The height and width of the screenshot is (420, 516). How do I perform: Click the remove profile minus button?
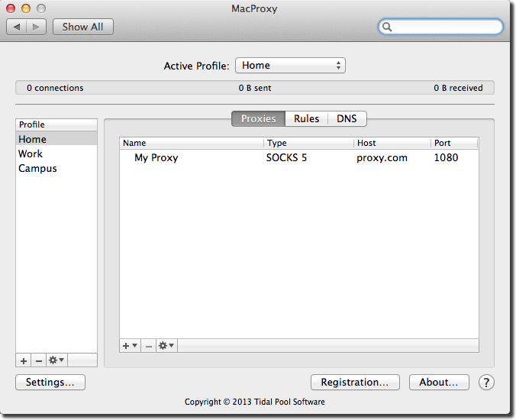tap(38, 360)
